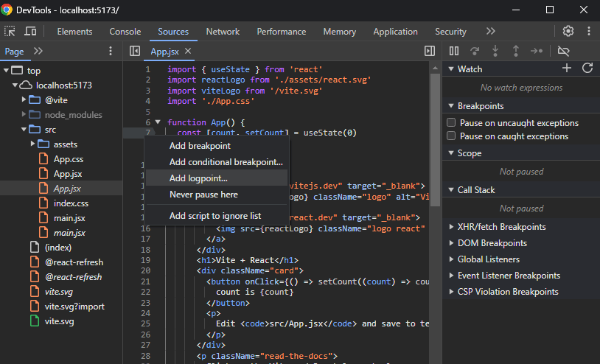The image size is (600, 364).
Task: Expand the @vite folder
Action: click(24, 99)
